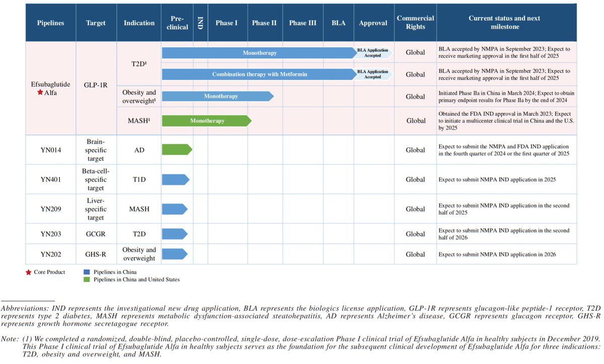
Task: Click the blue YN203 preclinical arrow
Action: point(175,234)
